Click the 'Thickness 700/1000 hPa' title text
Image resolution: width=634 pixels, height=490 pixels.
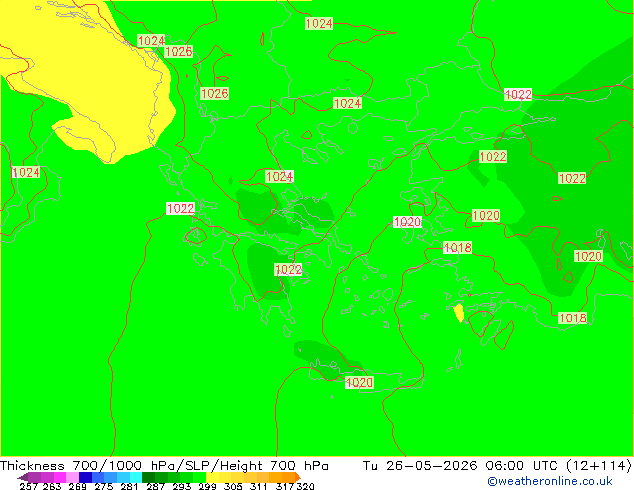click(87, 466)
